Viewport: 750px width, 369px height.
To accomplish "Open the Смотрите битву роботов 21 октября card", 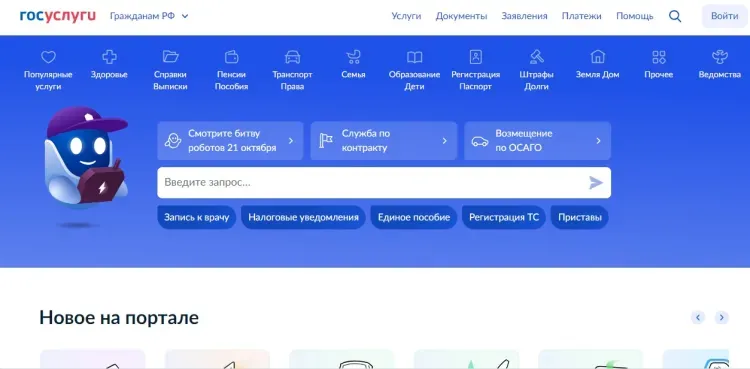I will pos(230,141).
